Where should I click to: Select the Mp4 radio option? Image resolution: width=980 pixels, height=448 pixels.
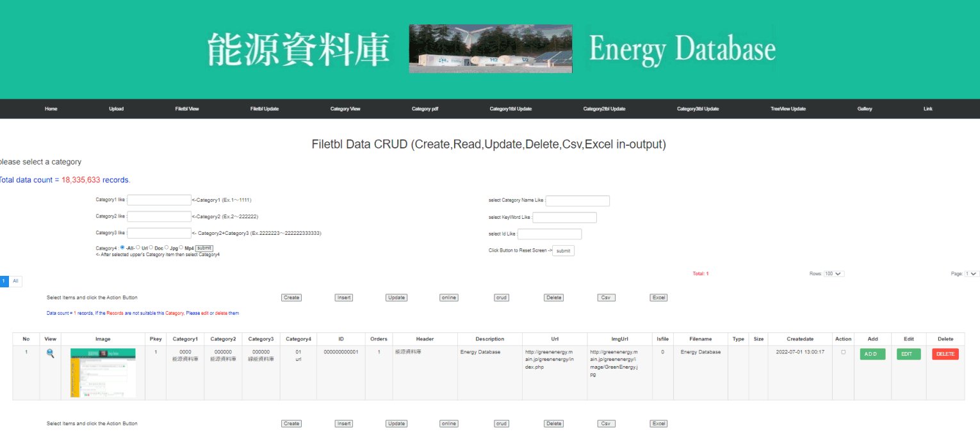[x=181, y=248]
